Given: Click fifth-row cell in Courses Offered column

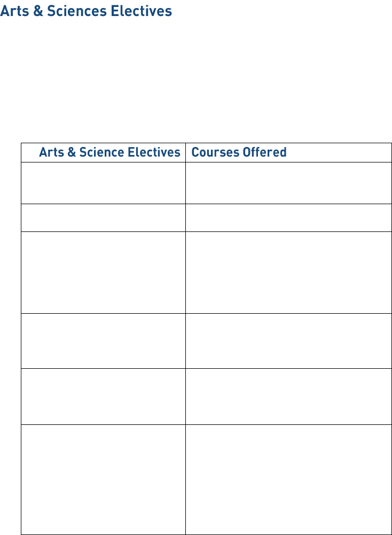Looking at the screenshot, I should [288, 396].
